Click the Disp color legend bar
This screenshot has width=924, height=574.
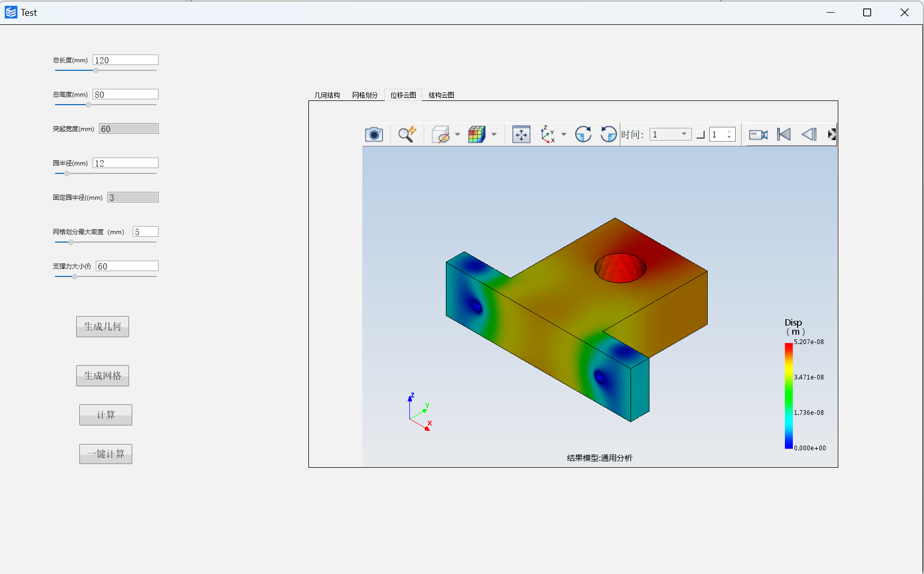coord(789,396)
